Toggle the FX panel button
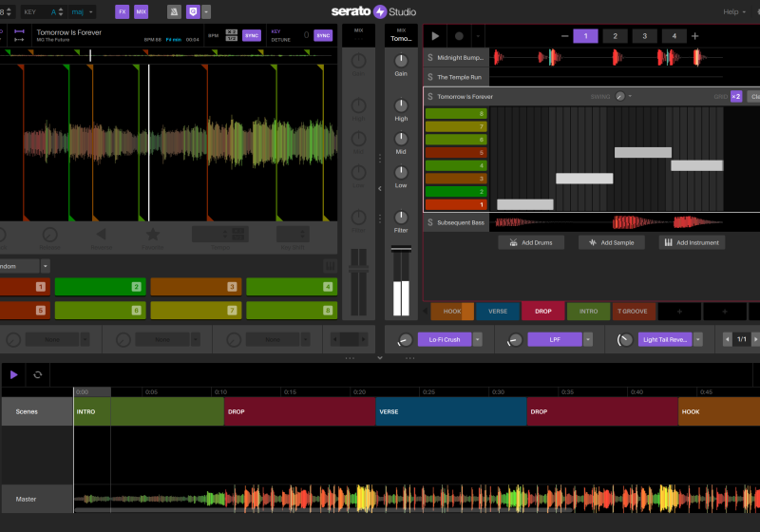Viewport: 760px width, 532px height. click(123, 11)
